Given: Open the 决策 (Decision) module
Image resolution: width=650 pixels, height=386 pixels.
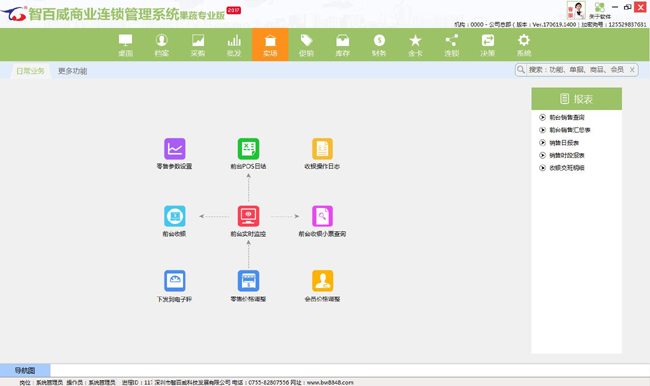Looking at the screenshot, I should [488, 45].
